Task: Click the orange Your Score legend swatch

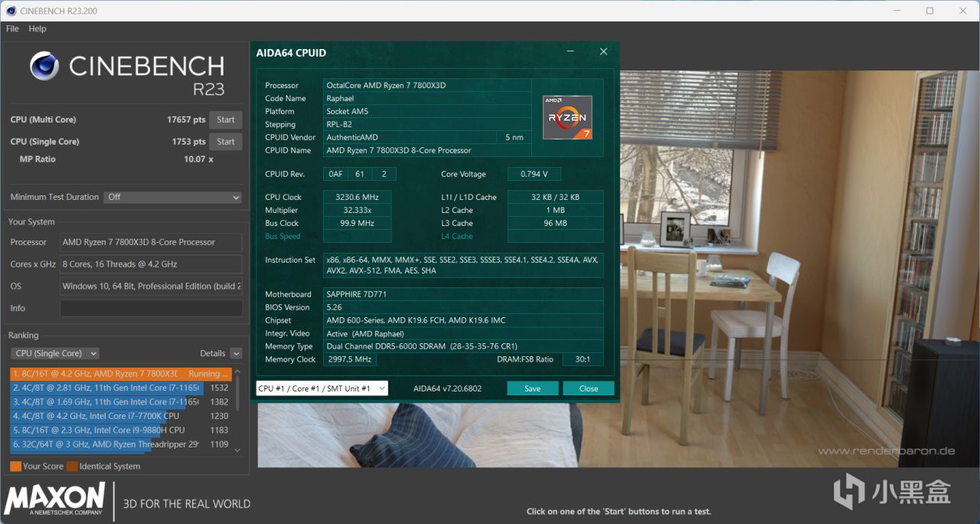Action: [15, 466]
